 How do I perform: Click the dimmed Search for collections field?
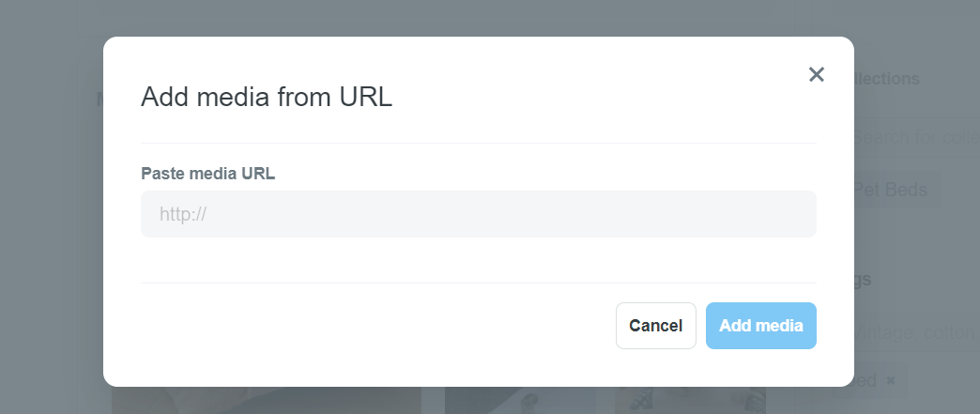pyautogui.click(x=917, y=137)
